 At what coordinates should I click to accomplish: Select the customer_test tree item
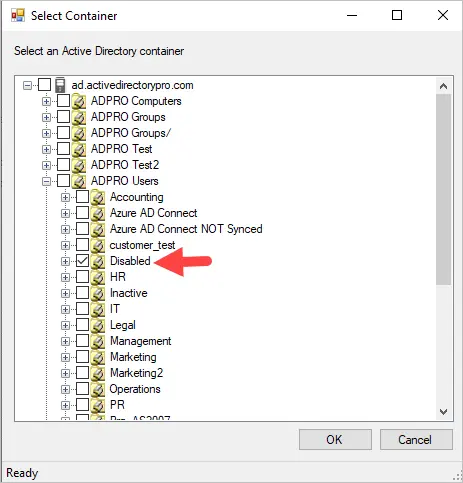pyautogui.click(x=142, y=245)
